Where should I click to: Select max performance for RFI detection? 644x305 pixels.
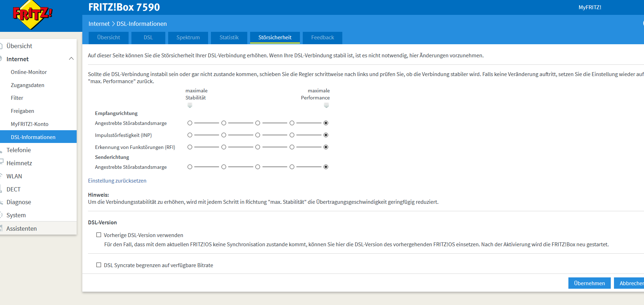326,147
